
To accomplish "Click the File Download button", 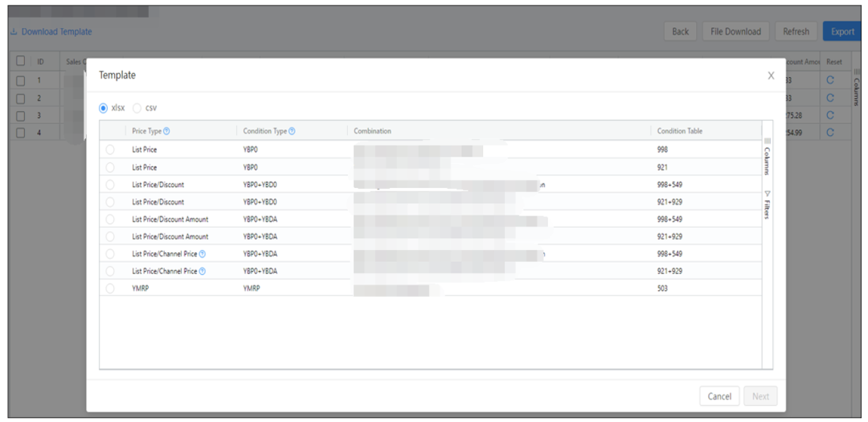I will (x=735, y=31).
